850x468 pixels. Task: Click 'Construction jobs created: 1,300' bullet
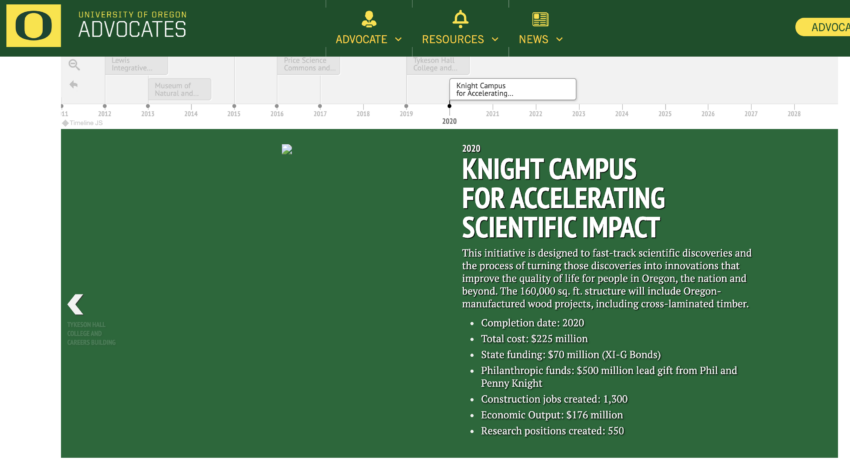pos(554,399)
